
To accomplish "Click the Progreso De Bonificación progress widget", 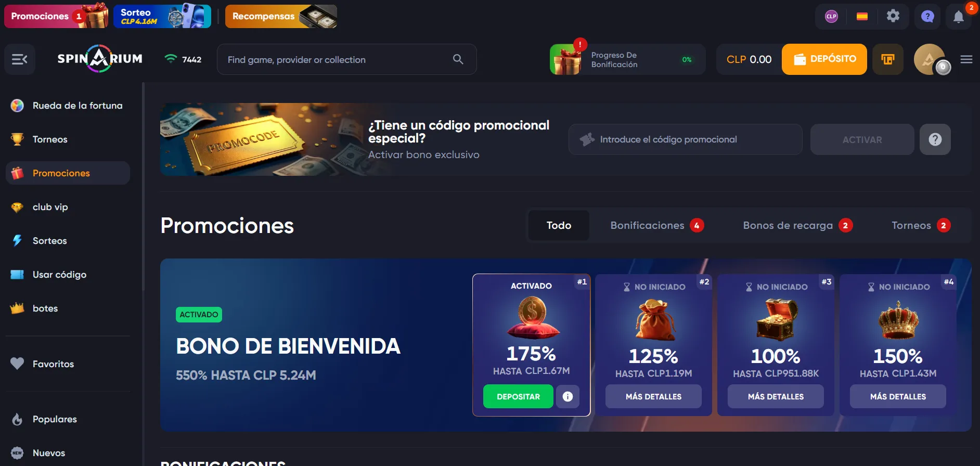I will (x=627, y=59).
